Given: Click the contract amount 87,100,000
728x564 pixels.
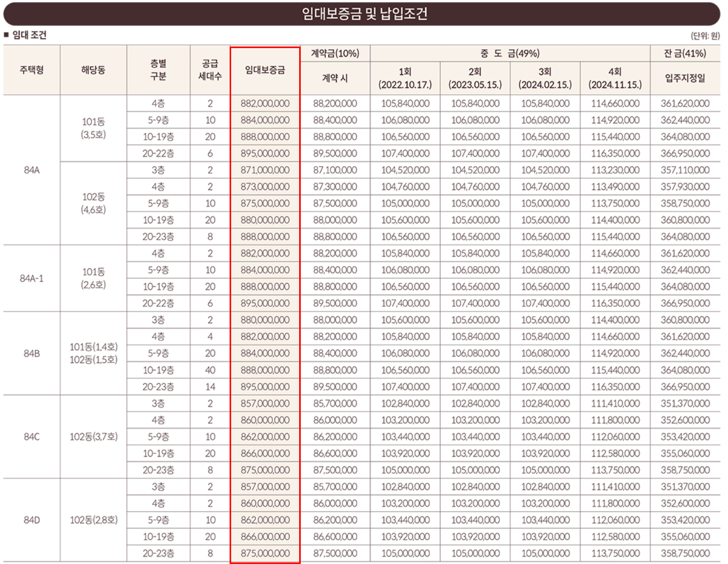Looking at the screenshot, I should (x=335, y=170).
